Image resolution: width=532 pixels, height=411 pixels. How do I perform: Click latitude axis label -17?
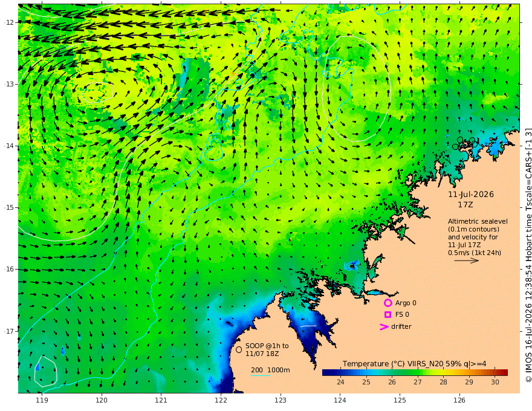click(9, 331)
